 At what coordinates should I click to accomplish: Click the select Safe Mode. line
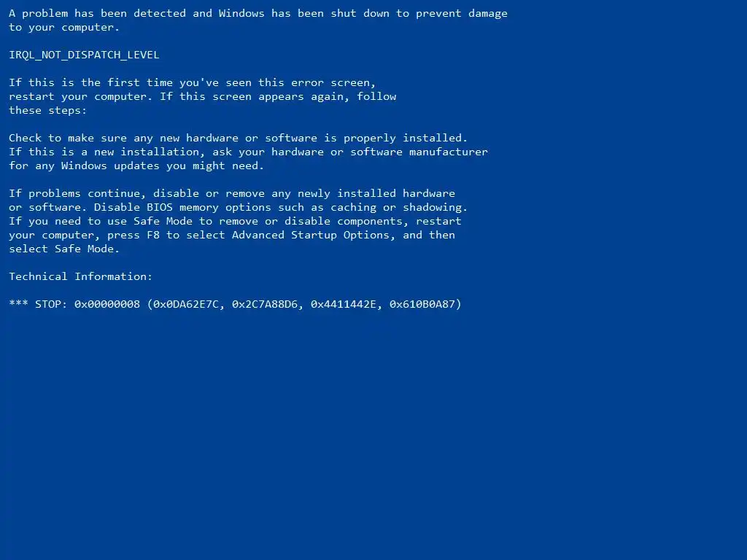(x=64, y=249)
